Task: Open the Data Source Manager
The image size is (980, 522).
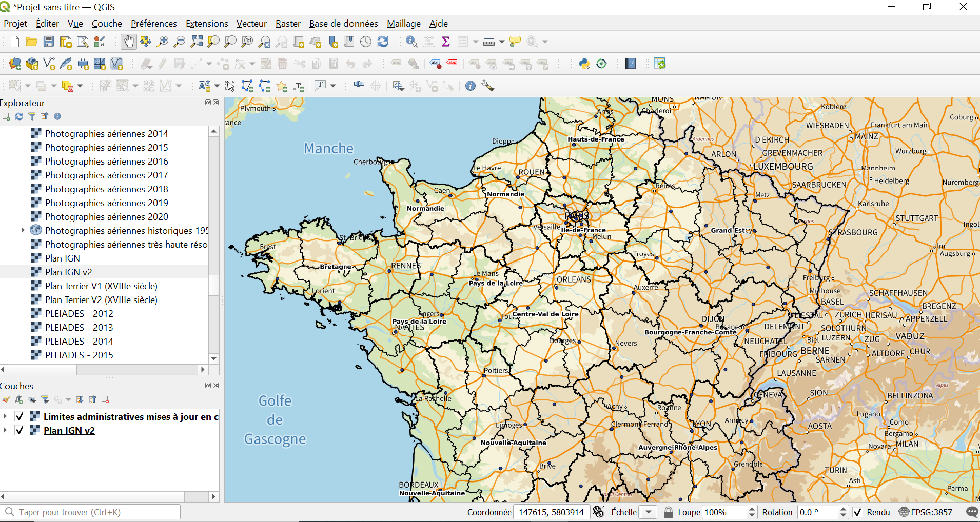Action: (14, 63)
